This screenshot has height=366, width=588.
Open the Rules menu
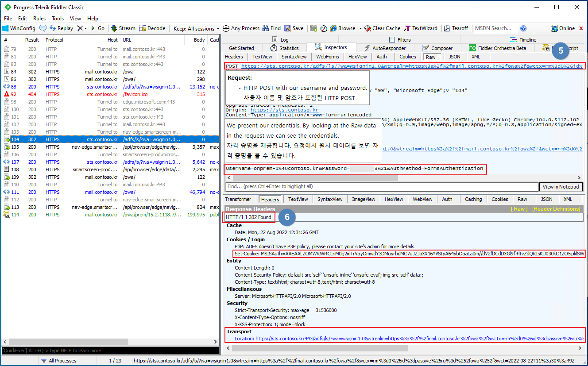[39, 19]
